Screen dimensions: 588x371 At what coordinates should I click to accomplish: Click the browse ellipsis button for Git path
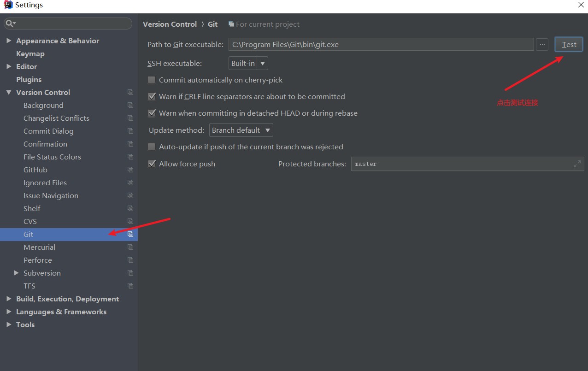coord(542,44)
